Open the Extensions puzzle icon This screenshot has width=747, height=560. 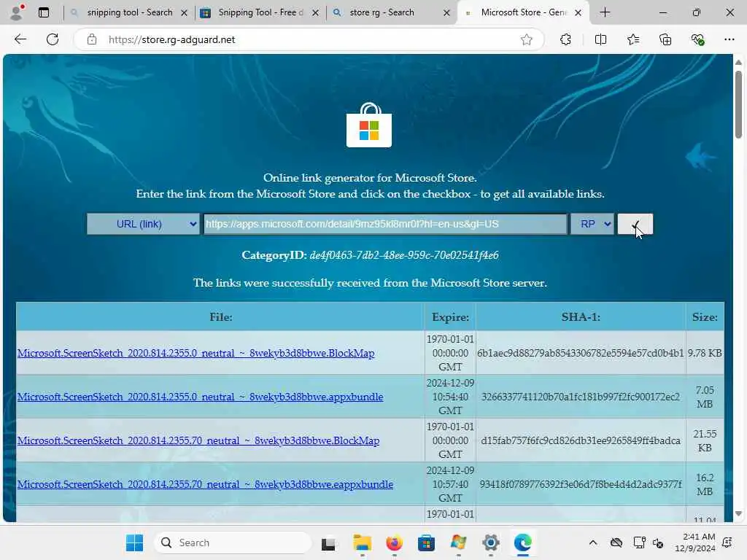565,39
